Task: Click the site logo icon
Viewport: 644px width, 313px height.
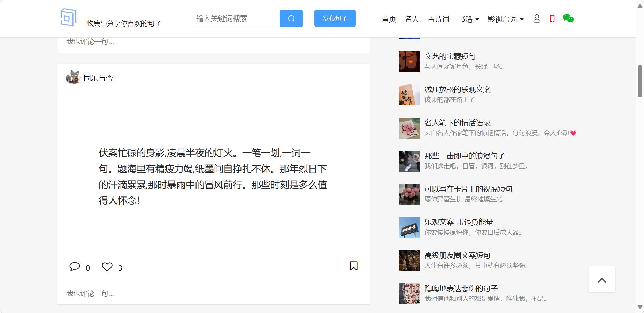Action: point(68,17)
